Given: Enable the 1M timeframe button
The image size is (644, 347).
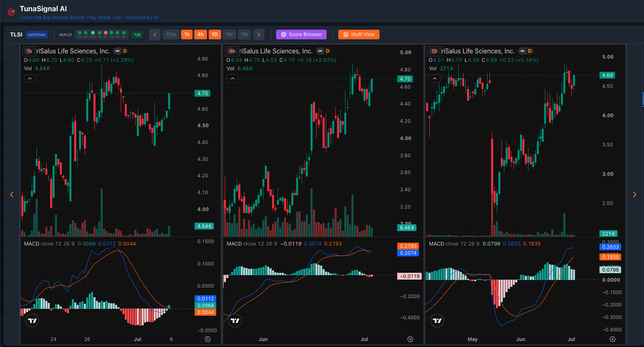Looking at the screenshot, I should pos(244,34).
